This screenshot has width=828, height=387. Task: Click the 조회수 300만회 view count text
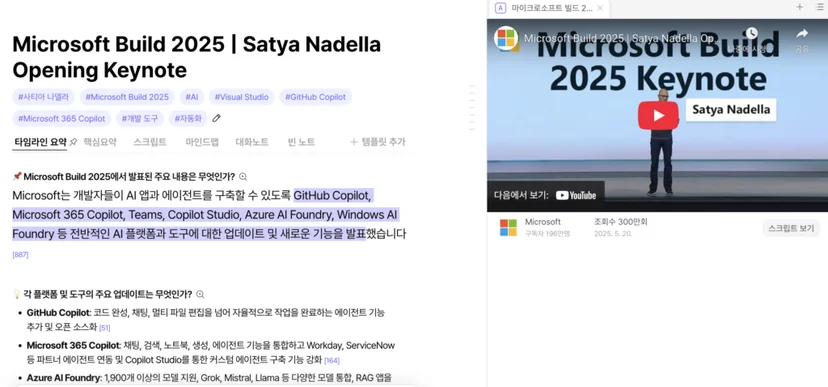coord(620,222)
